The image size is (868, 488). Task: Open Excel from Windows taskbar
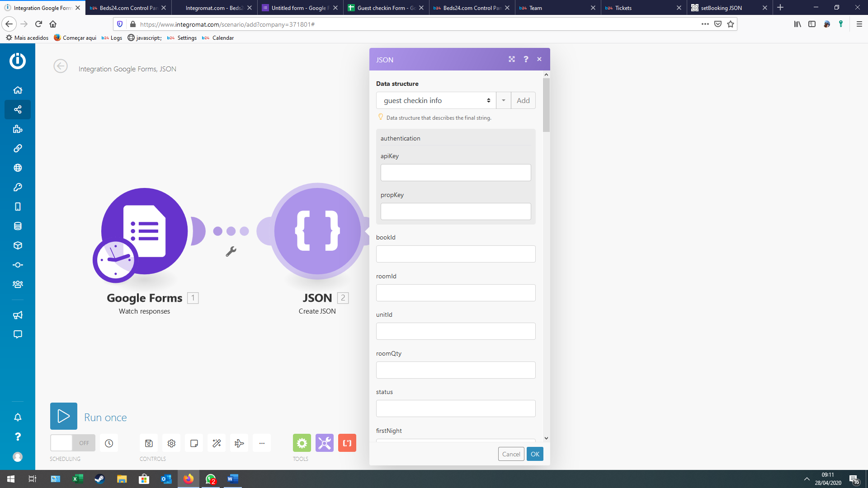click(x=77, y=479)
